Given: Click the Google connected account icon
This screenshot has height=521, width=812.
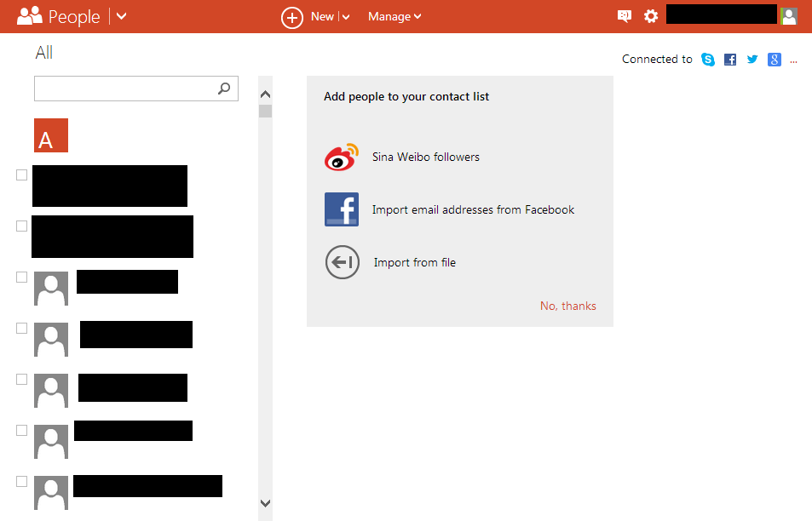Looking at the screenshot, I should click(x=775, y=60).
